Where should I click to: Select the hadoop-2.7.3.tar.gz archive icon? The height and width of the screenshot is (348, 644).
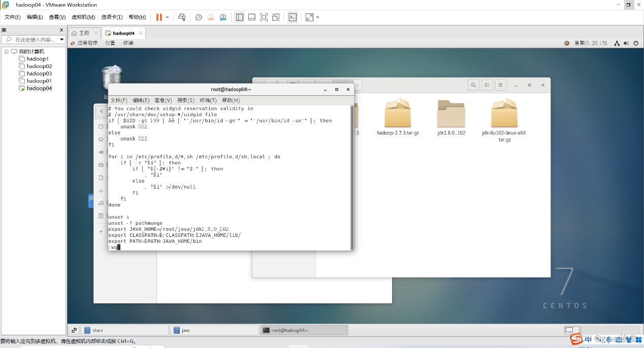coord(398,113)
